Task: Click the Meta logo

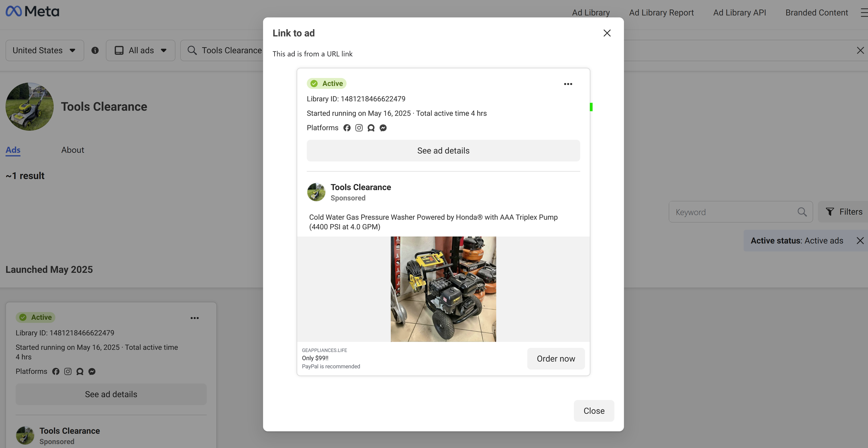Action: (x=33, y=12)
